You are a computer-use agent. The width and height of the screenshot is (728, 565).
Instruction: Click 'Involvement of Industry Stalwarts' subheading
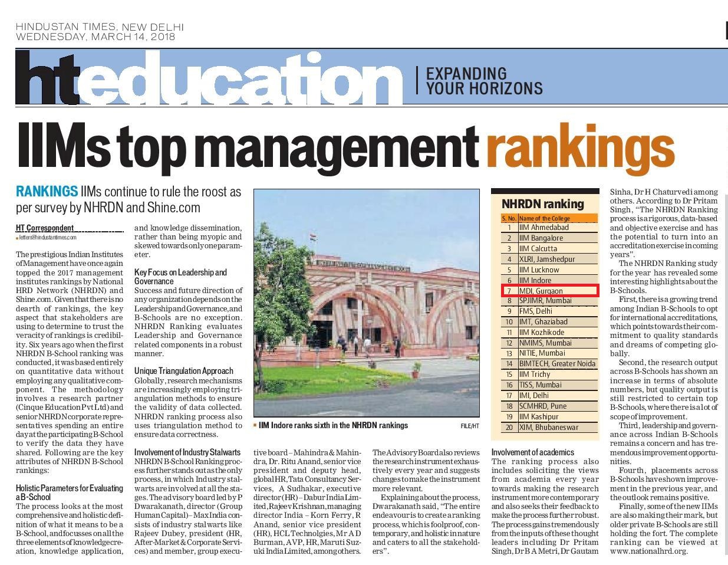pos(187,452)
